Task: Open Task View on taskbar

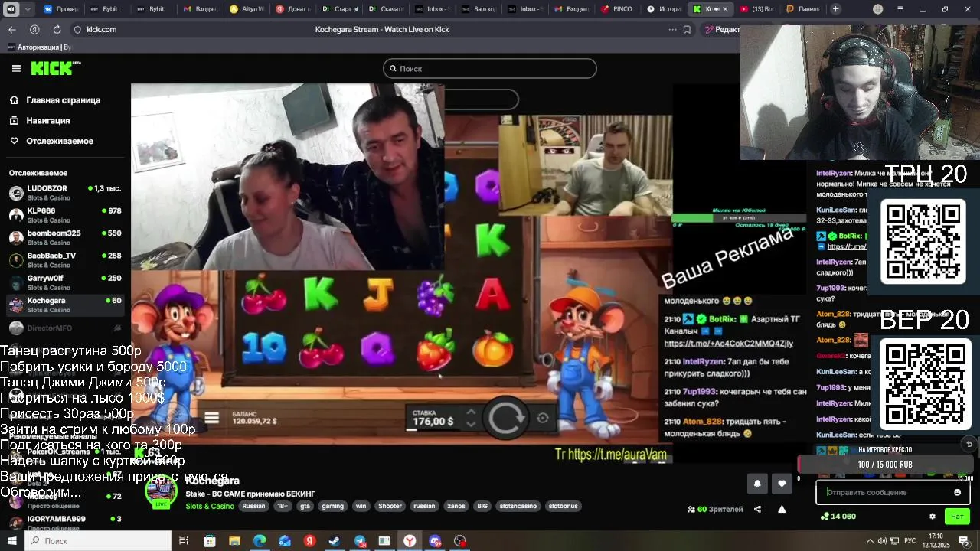Action: tap(184, 541)
